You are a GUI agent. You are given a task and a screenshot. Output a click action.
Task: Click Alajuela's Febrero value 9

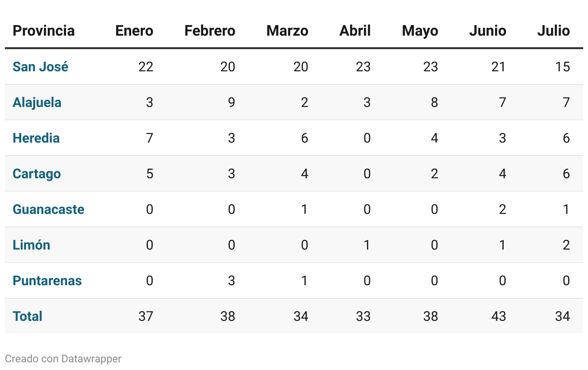[x=231, y=102]
